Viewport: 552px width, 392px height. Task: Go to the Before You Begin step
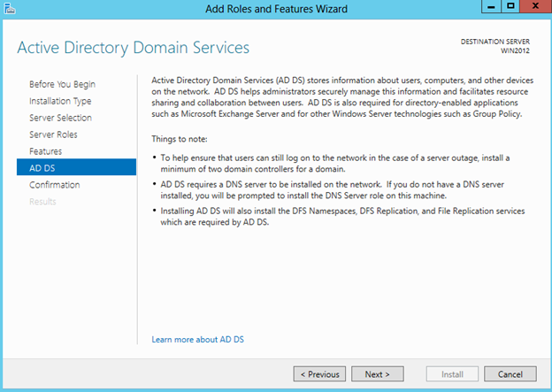click(x=62, y=84)
